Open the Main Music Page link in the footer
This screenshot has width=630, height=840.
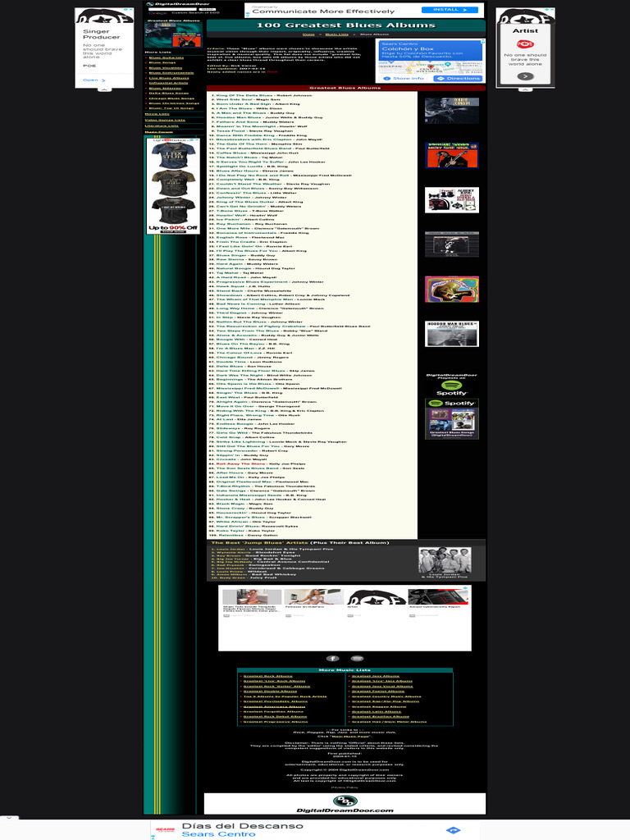[x=349, y=737]
